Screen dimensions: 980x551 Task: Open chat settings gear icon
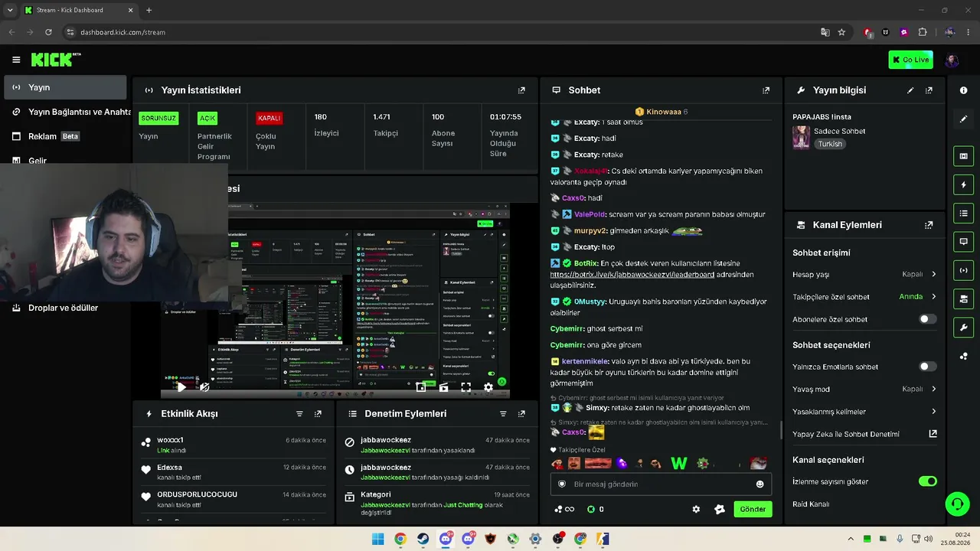click(x=696, y=509)
